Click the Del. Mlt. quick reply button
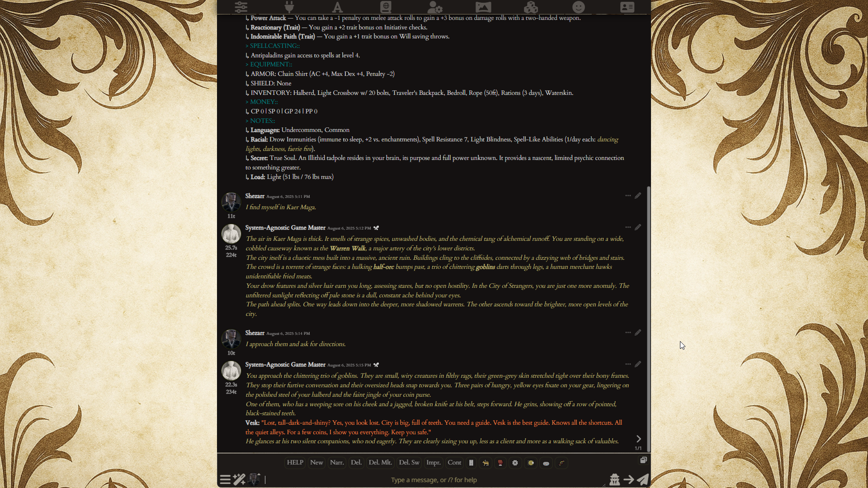The image size is (868, 488). [380, 463]
